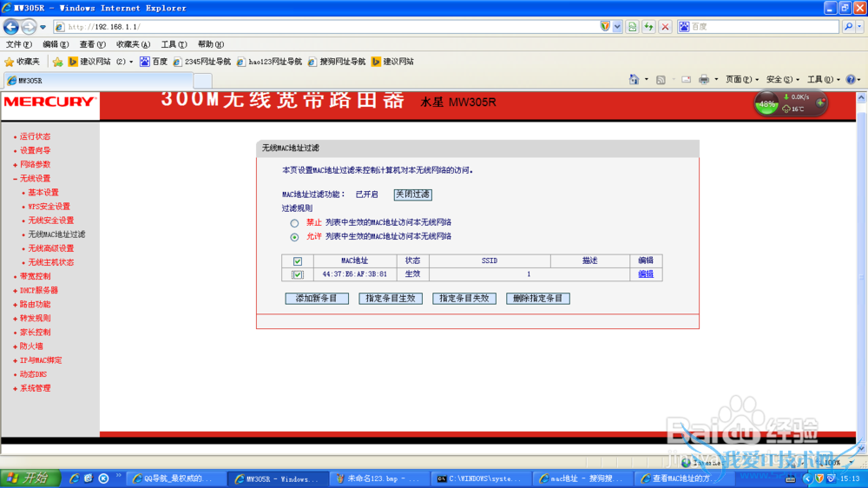Click the page scrollbar up arrow
The width and height of the screenshot is (868, 488).
tap(861, 98)
